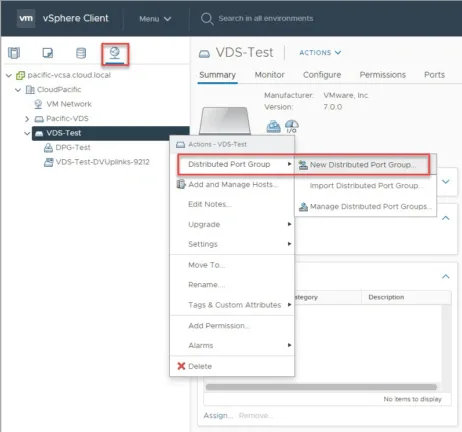This screenshot has height=432, width=462.
Task: Click the VDS-Test title switch icon
Action: [204, 53]
